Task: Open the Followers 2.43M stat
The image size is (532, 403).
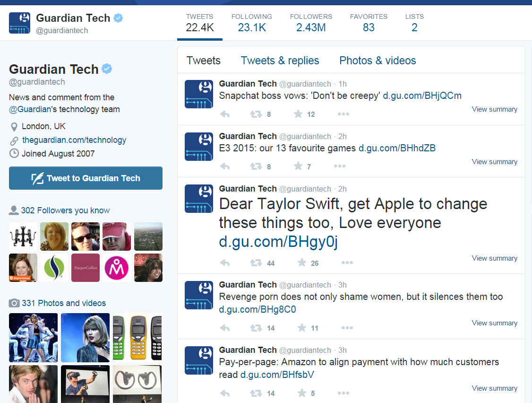Action: pyautogui.click(x=311, y=23)
